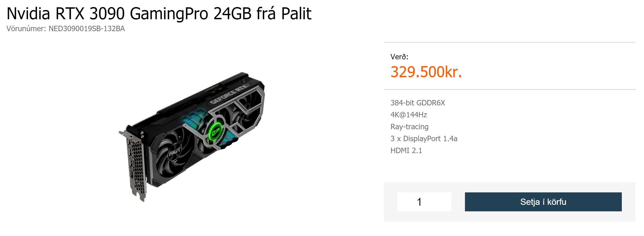Click the green GP logo on the card
Image resolution: width=644 pixels, height=236 pixels.
(216, 132)
